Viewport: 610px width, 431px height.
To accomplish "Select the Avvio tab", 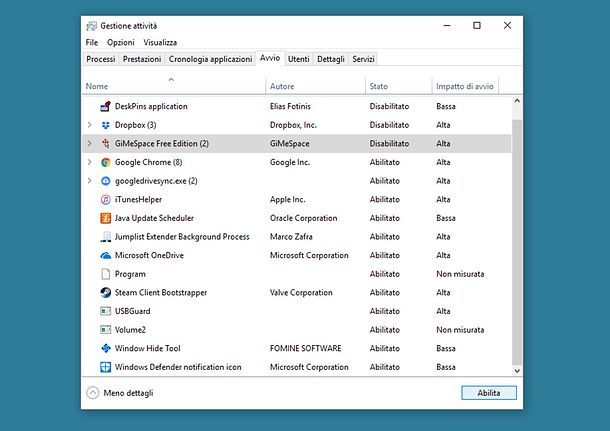I will (x=270, y=58).
